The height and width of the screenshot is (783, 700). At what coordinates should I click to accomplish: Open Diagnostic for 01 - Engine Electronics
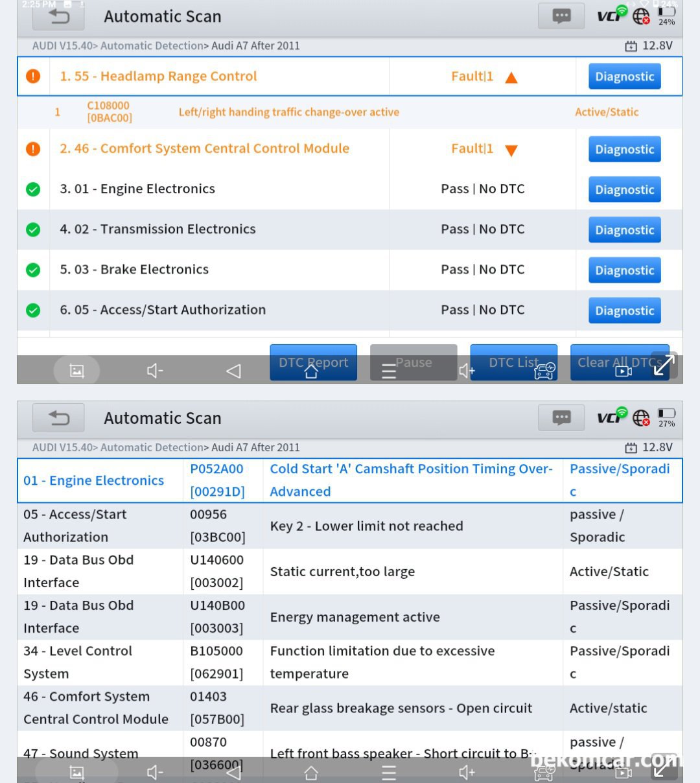[625, 189]
